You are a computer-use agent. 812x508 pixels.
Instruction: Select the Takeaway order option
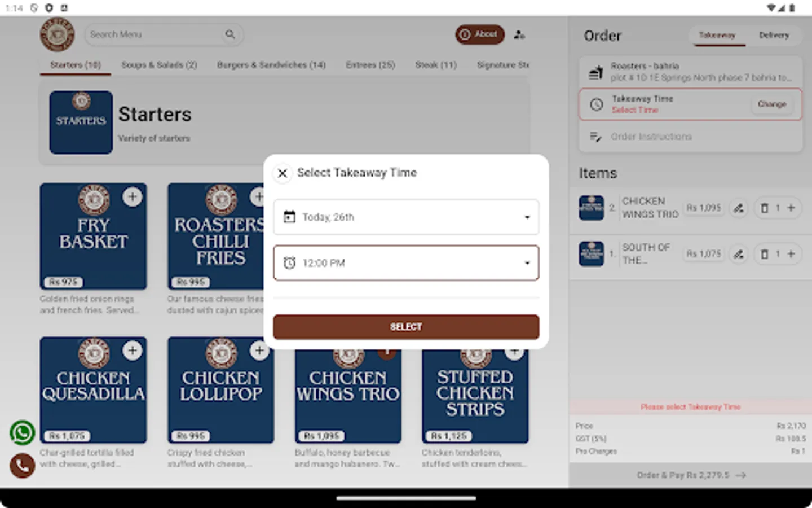[717, 35]
